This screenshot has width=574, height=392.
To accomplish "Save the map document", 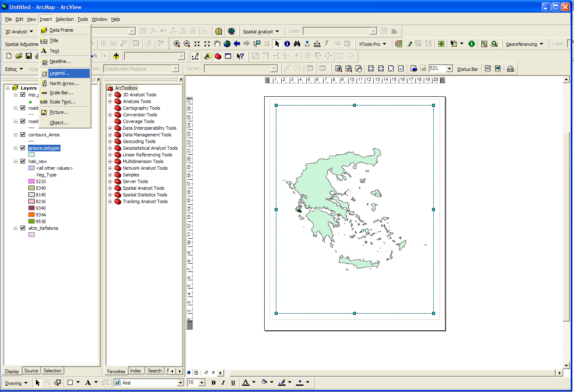I will click(x=29, y=56).
